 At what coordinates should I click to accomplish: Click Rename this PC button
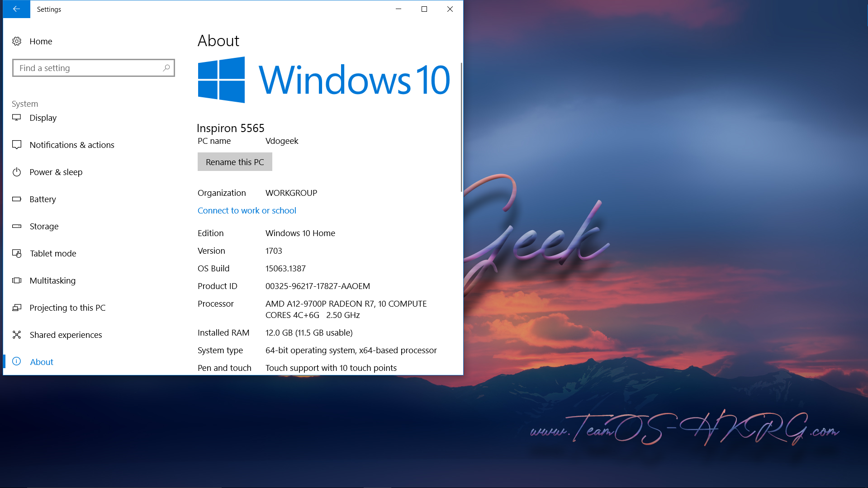[x=235, y=162]
